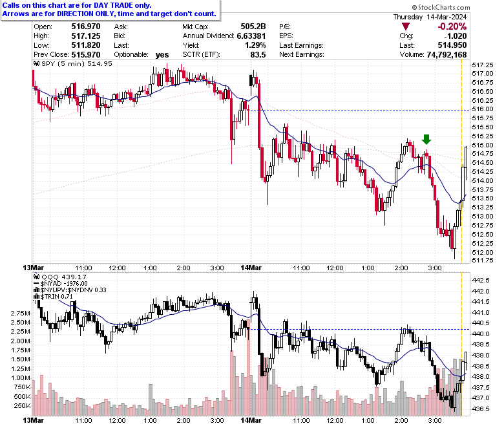Click the Last value 514.950
The width and height of the screenshot is (504, 426).
452,45
